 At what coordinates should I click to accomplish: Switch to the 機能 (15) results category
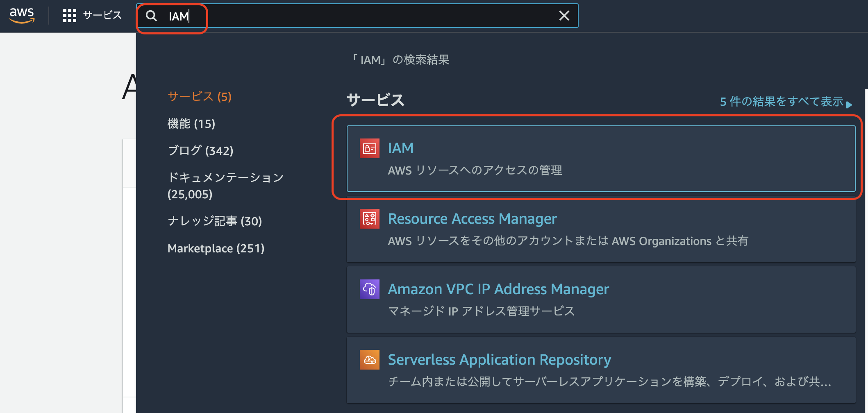(x=191, y=123)
